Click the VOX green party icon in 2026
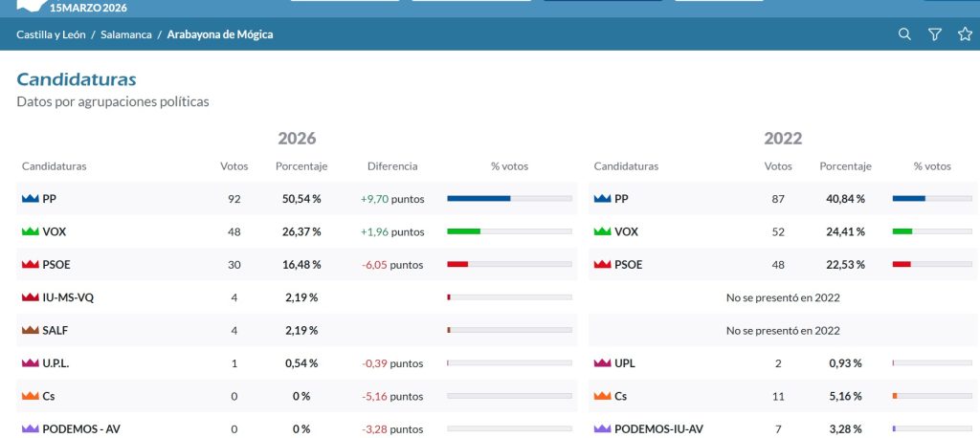 point(30,231)
